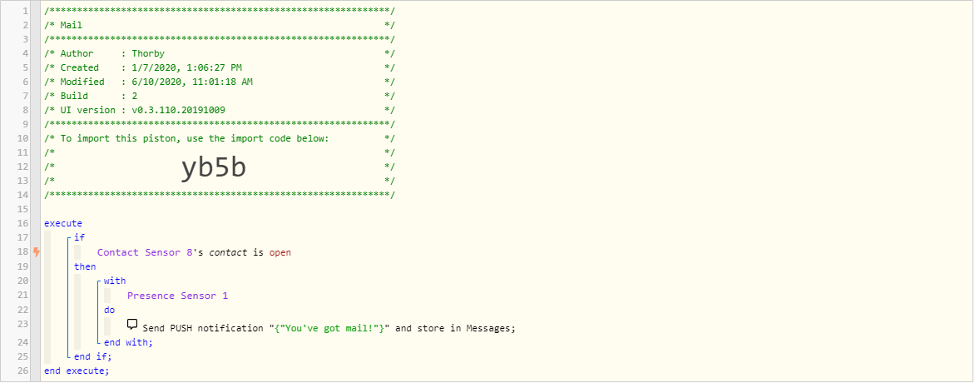Click the 'open' condition value
This screenshot has width=980, height=388.
click(280, 253)
